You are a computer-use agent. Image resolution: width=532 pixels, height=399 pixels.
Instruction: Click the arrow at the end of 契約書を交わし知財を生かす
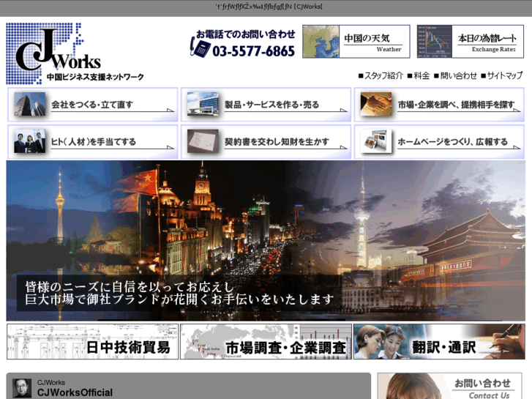344,147
